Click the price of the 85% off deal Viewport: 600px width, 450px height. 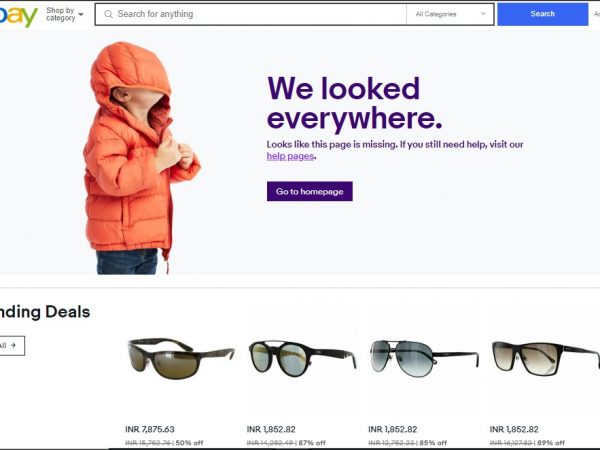tap(393, 429)
